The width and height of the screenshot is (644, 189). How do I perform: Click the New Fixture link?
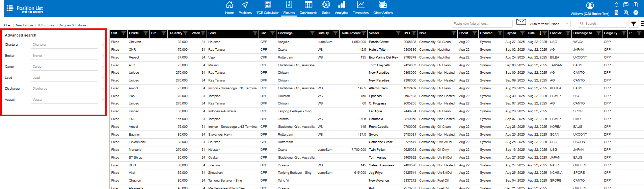click(x=24, y=25)
